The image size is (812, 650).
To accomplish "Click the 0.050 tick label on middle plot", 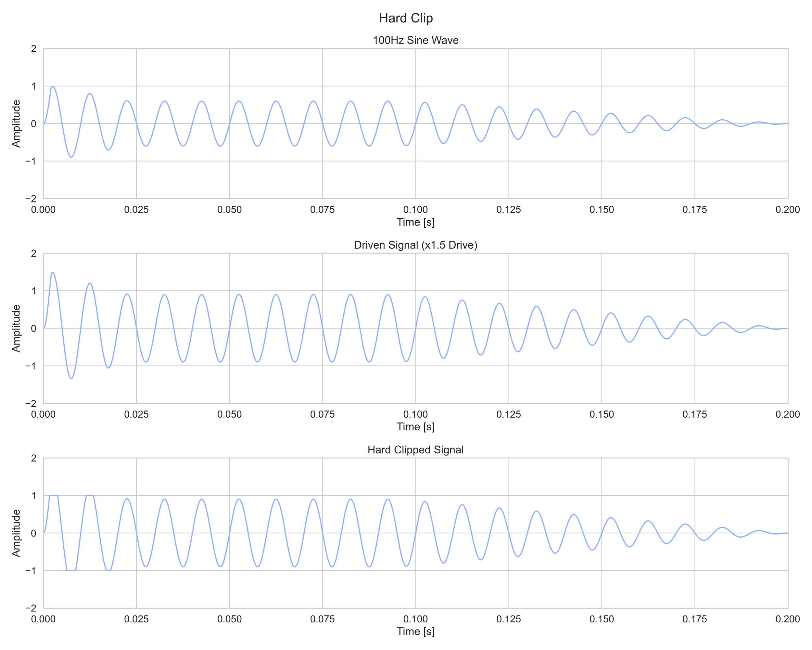I will tap(229, 414).
